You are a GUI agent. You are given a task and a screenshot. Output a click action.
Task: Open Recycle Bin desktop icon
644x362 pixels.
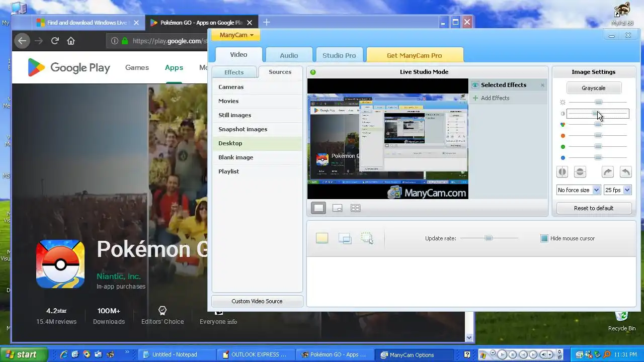(622, 320)
